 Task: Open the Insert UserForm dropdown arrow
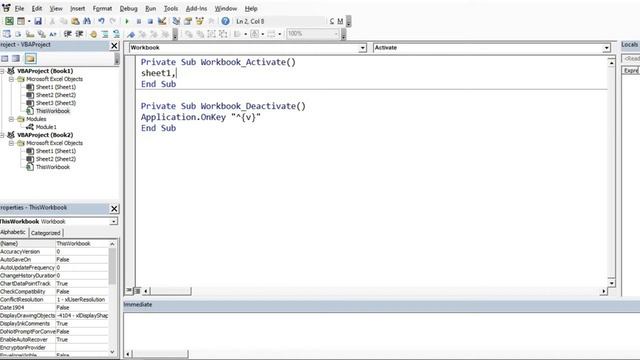(29, 21)
